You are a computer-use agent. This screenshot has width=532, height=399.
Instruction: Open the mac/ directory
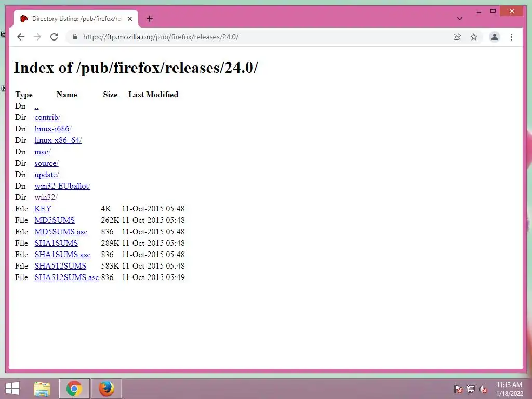coord(43,152)
